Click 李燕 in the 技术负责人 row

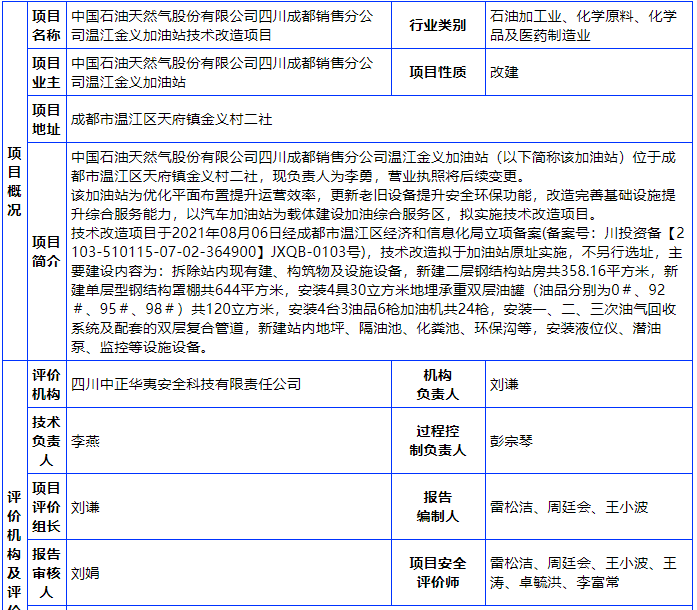click(x=86, y=439)
